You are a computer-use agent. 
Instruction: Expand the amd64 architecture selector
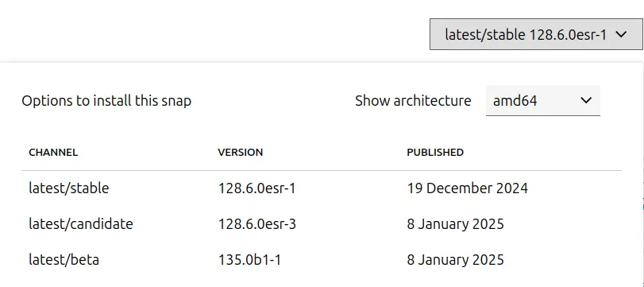tap(542, 101)
